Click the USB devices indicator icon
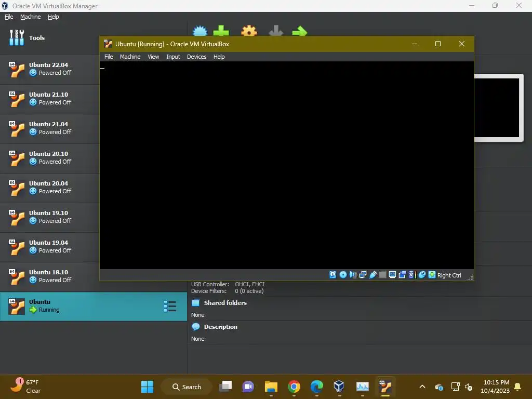 (373, 275)
